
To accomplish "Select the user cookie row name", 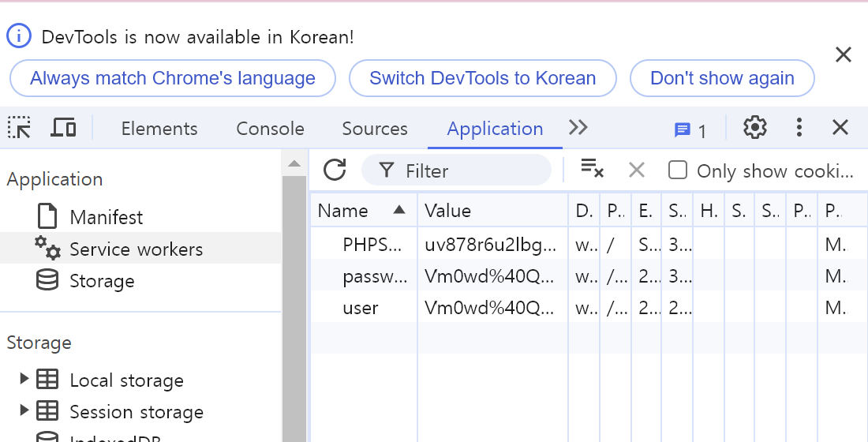I will click(361, 307).
